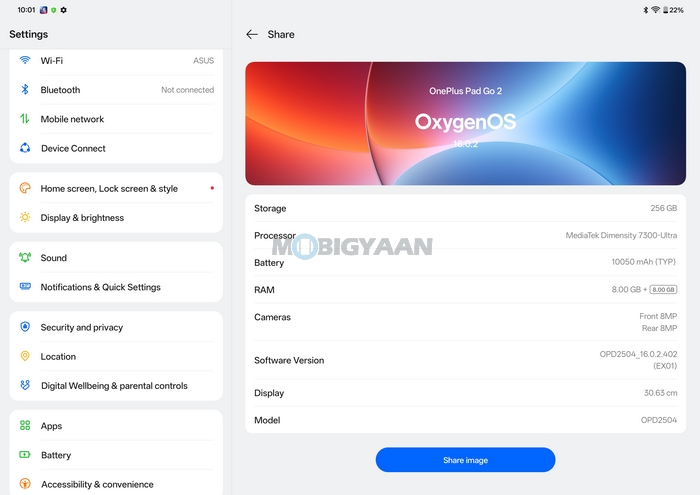
Task: Open Location settings
Action: coord(116,356)
